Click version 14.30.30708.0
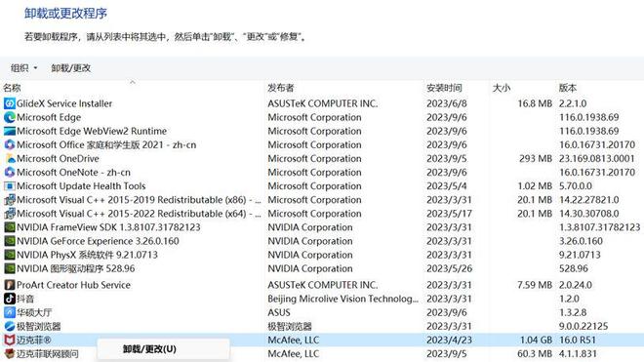The width and height of the screenshot is (644, 362). (x=588, y=214)
